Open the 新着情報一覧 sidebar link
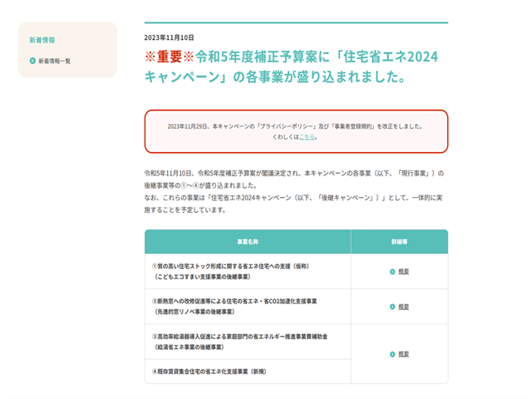 [55, 61]
